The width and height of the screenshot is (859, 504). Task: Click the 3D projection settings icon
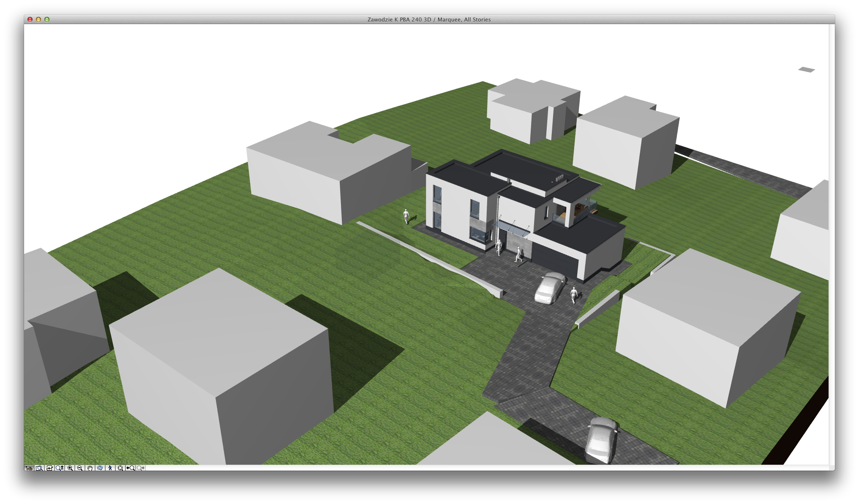click(49, 468)
